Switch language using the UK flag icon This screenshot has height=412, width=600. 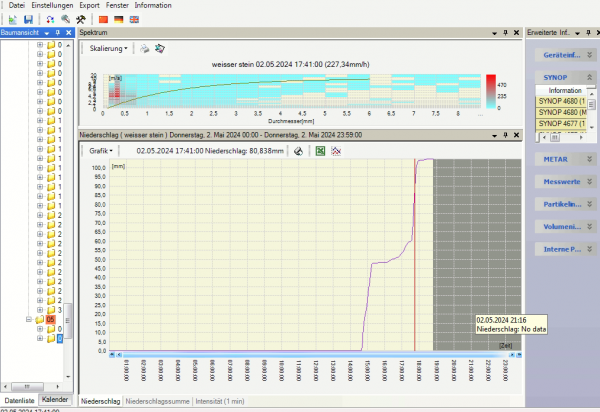tap(134, 19)
